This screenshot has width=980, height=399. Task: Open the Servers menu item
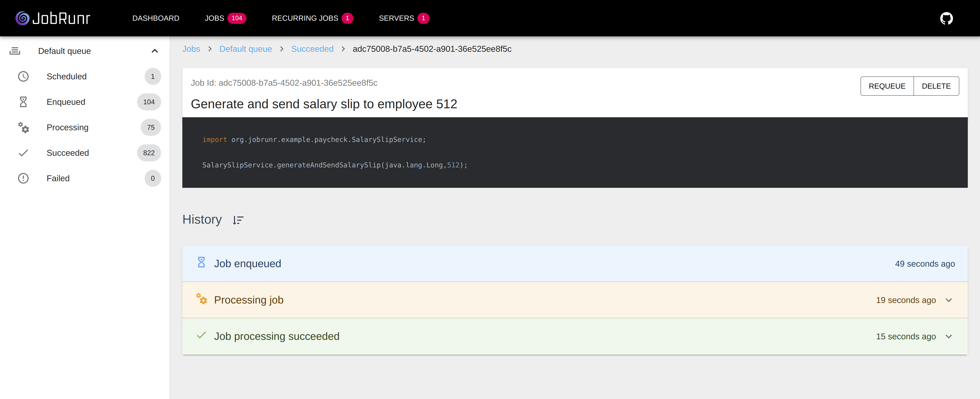click(396, 18)
